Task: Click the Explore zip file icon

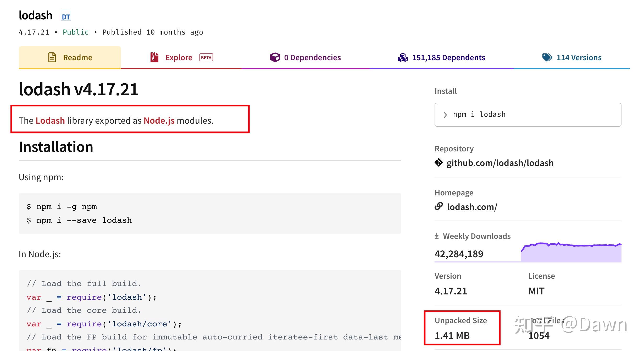Action: coord(154,57)
